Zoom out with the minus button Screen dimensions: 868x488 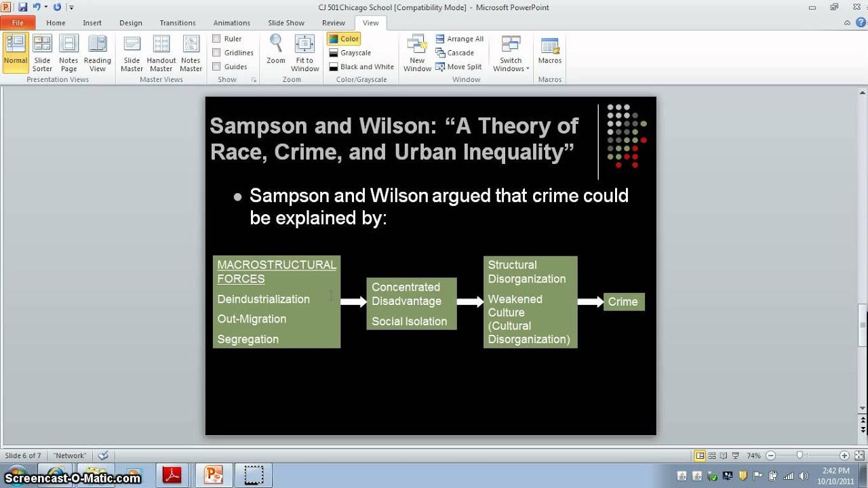(769, 455)
